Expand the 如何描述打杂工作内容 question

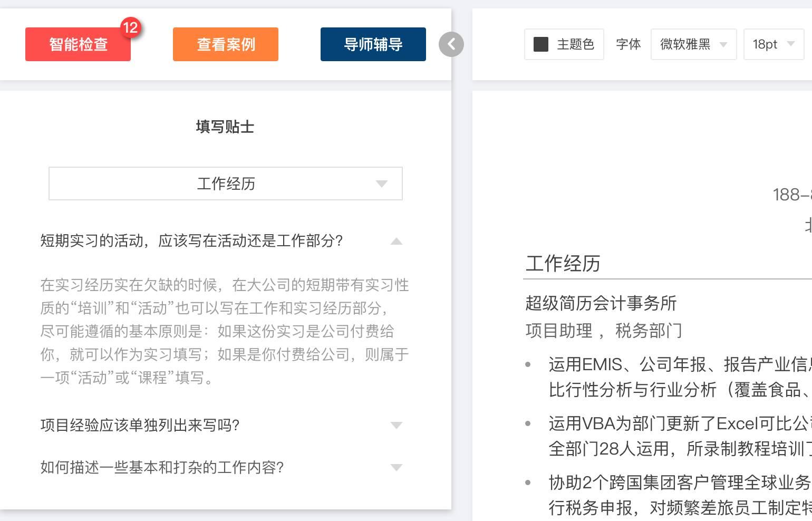point(397,467)
